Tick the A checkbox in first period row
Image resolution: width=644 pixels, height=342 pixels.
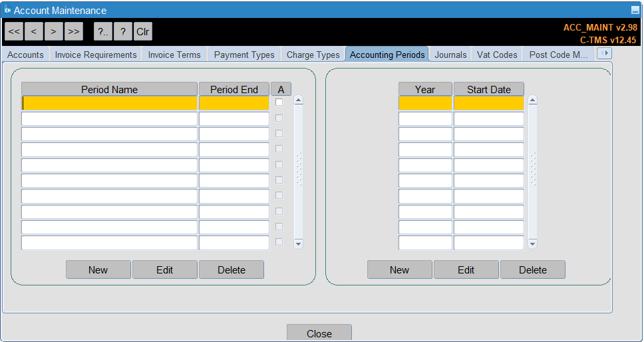click(x=279, y=102)
